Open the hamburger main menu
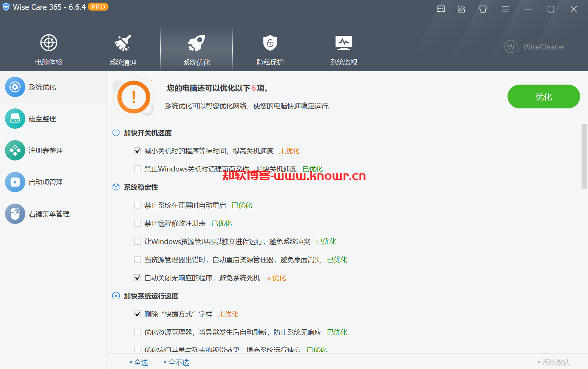This screenshot has width=588, height=369. [x=506, y=9]
